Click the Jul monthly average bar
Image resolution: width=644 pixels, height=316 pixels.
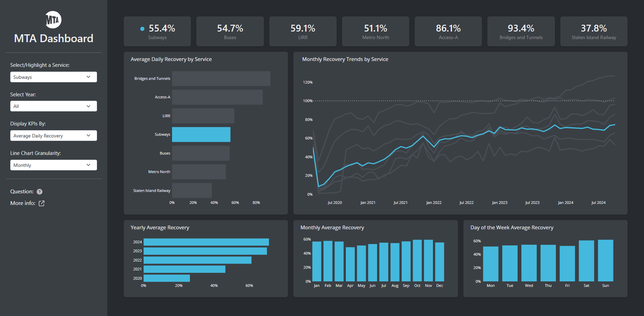click(384, 262)
